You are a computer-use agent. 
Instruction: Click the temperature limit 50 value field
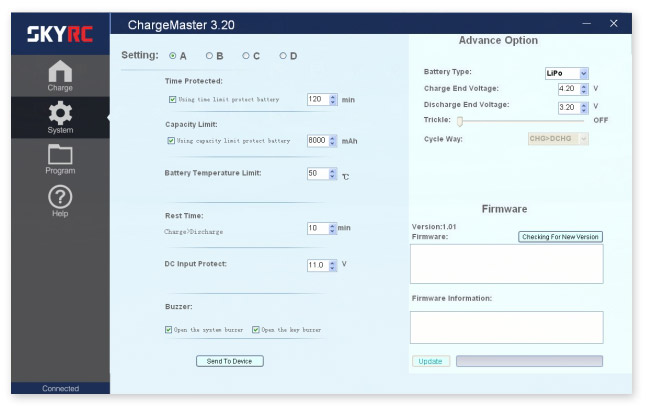pyautogui.click(x=318, y=174)
